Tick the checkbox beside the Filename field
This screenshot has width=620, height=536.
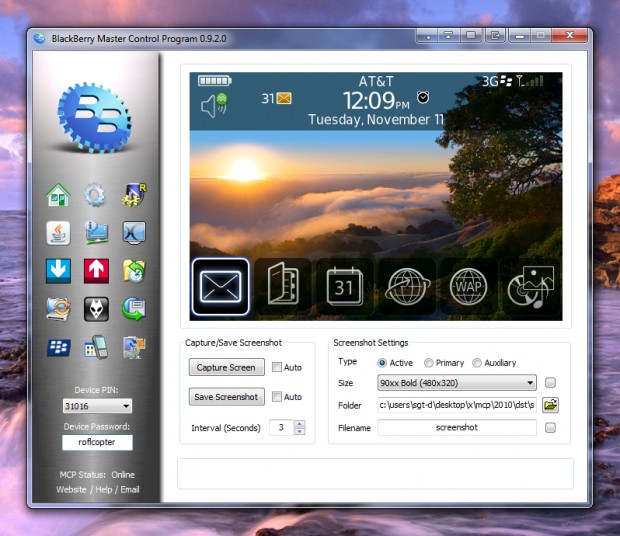pyautogui.click(x=550, y=427)
